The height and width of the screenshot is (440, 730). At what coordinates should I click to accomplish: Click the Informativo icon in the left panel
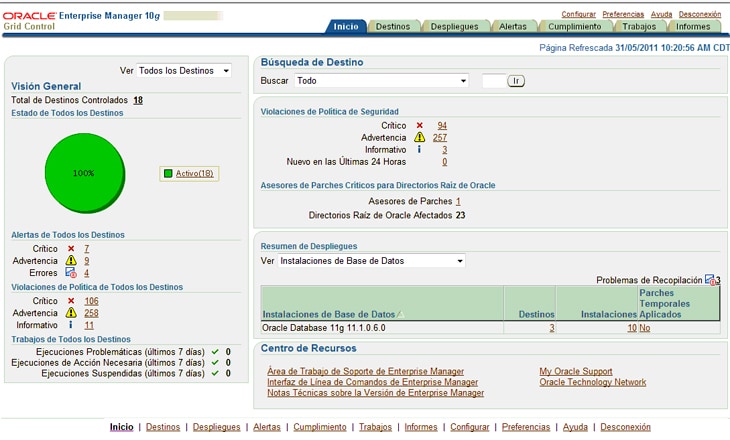[71, 325]
